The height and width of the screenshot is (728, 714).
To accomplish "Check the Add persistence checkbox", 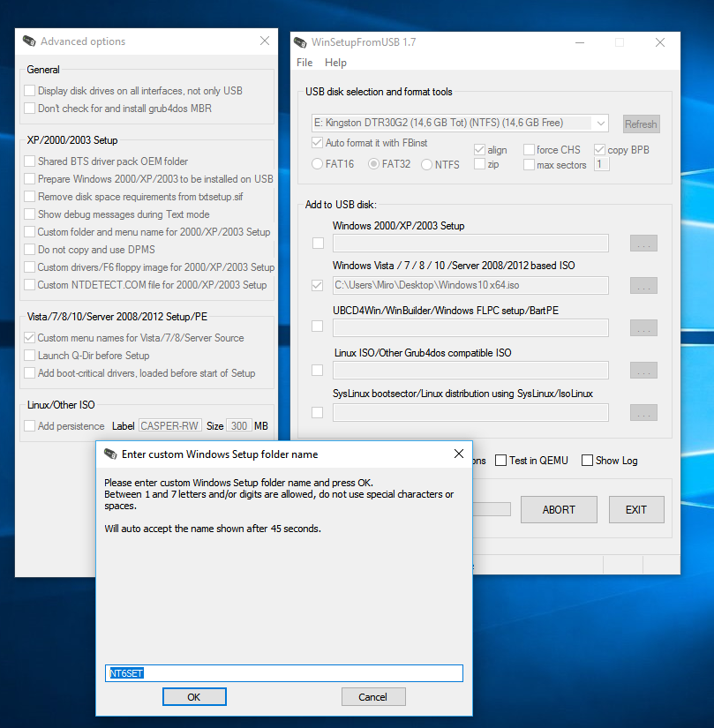I will (29, 425).
